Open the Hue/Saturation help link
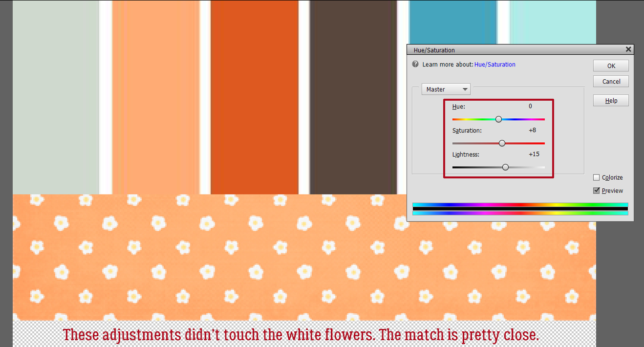The image size is (644, 347). click(494, 65)
